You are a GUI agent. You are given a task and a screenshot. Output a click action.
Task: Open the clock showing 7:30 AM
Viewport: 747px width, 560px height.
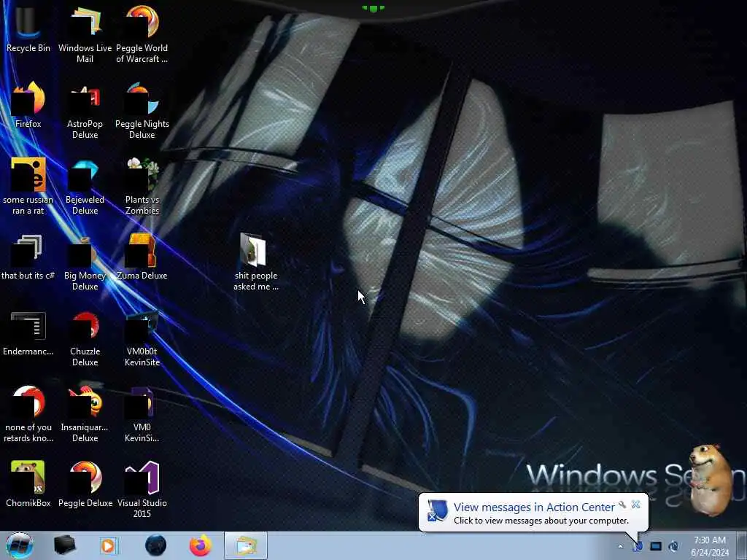pyautogui.click(x=710, y=546)
